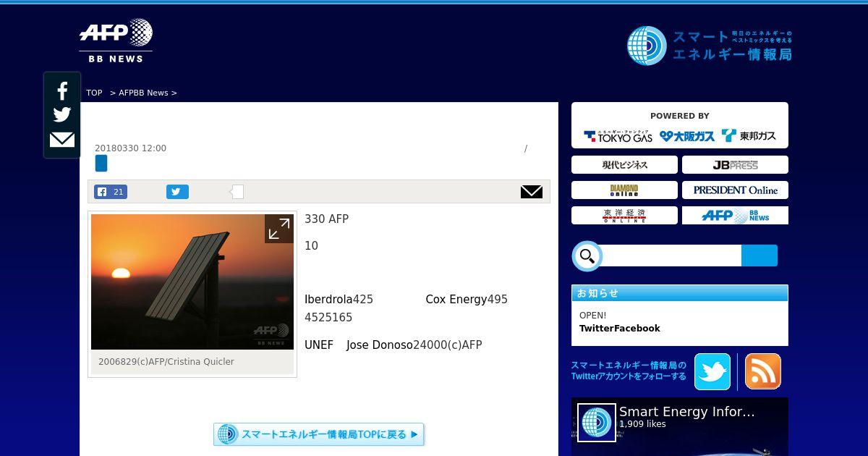868x456 pixels.
Task: Select the OPEN! announcement text
Action: click(593, 316)
